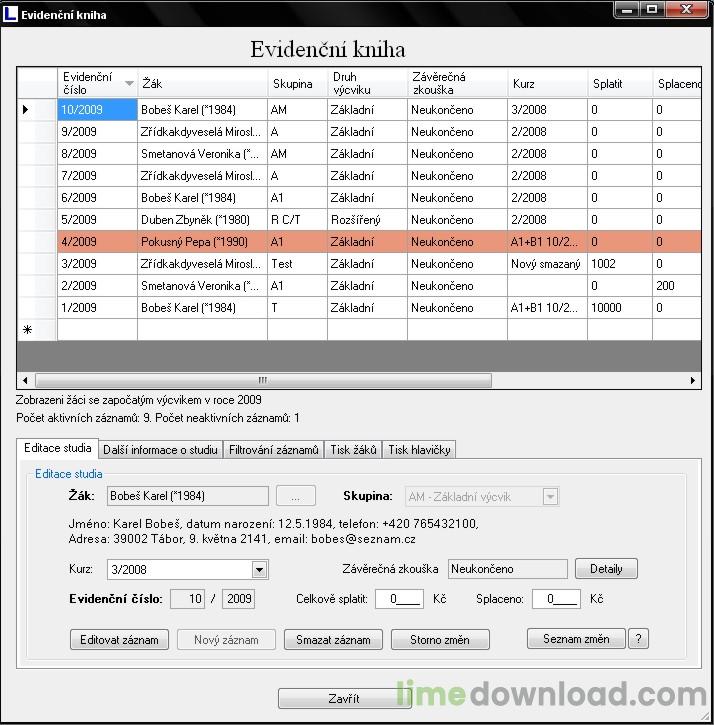Click the Editovat záznam button
The height and width of the screenshot is (725, 714).
point(119,640)
